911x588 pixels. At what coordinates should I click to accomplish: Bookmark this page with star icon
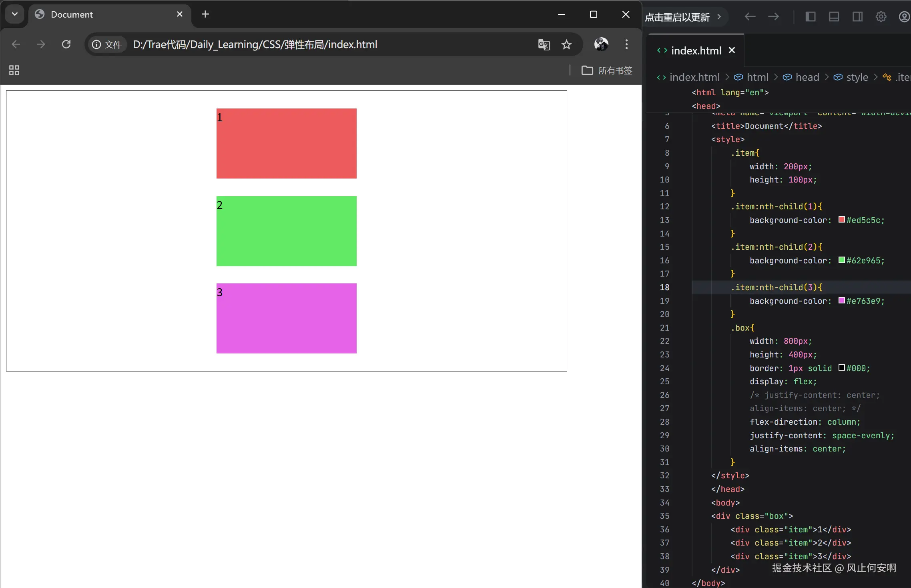tap(566, 44)
